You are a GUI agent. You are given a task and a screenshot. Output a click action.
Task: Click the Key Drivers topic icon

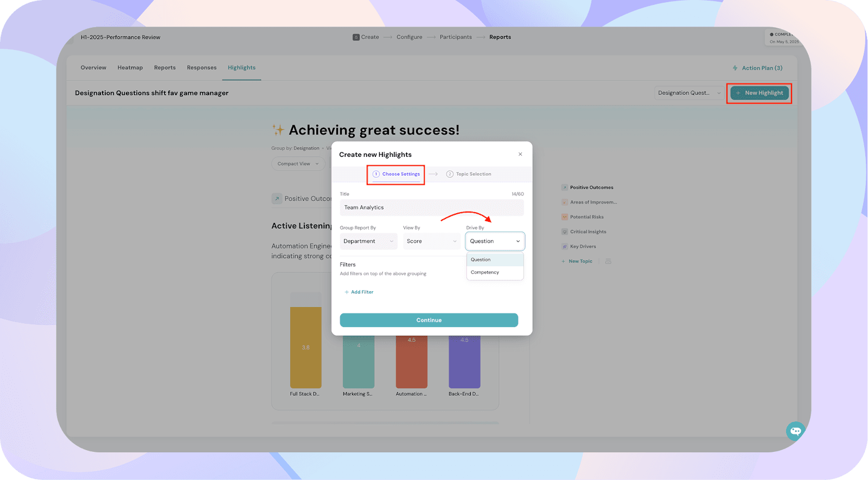click(x=564, y=246)
